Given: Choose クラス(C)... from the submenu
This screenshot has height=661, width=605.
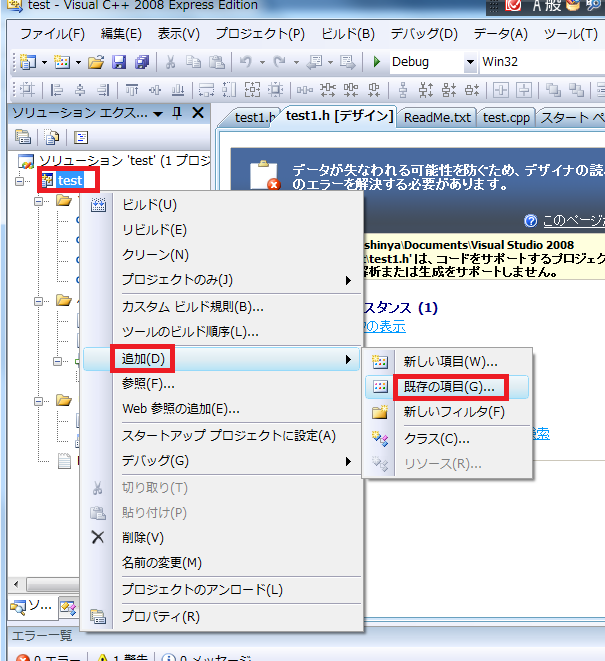Looking at the screenshot, I should click(x=436, y=438).
